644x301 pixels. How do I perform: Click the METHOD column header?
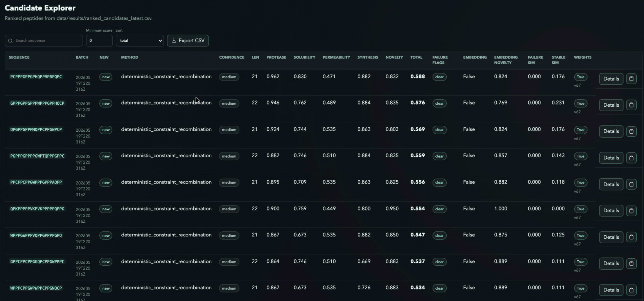(x=129, y=57)
